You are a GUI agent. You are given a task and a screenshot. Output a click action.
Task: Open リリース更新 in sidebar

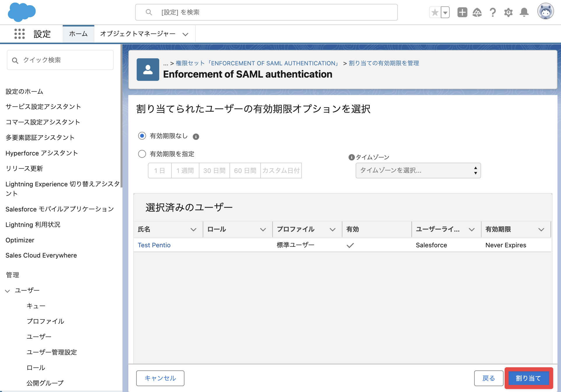(24, 169)
